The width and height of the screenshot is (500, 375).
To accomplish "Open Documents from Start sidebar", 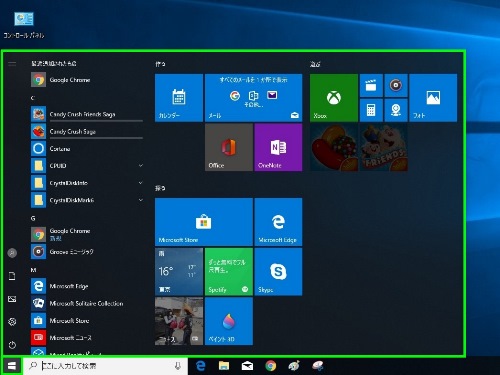I will [12, 276].
